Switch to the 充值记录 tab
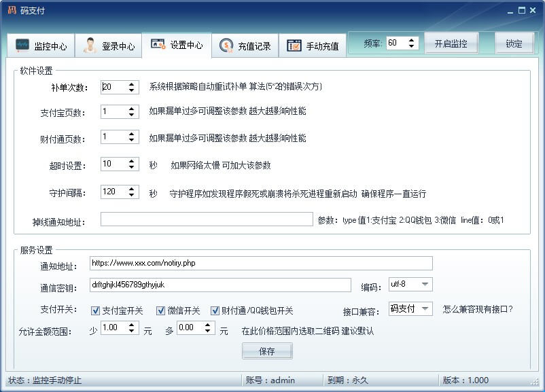Screen dimensions: 545x392 [x=245, y=46]
